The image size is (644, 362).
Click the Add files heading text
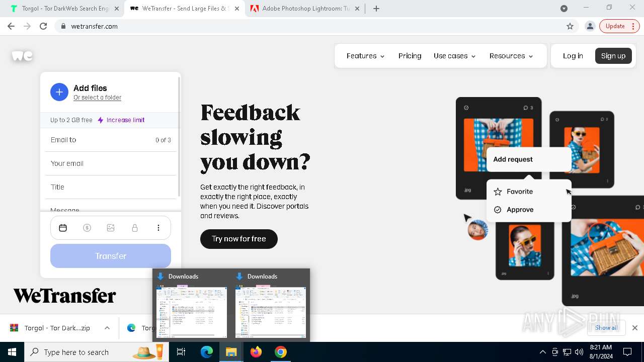(90, 88)
